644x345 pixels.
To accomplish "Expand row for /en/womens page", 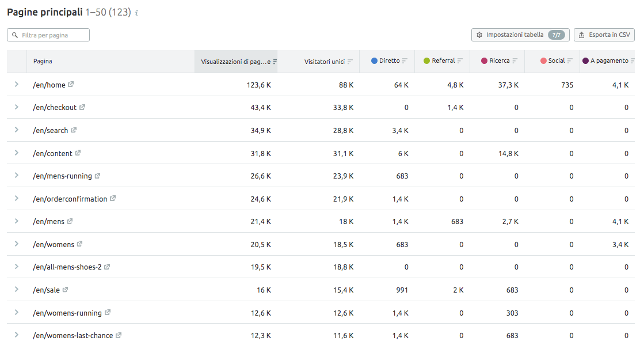I will tap(17, 244).
